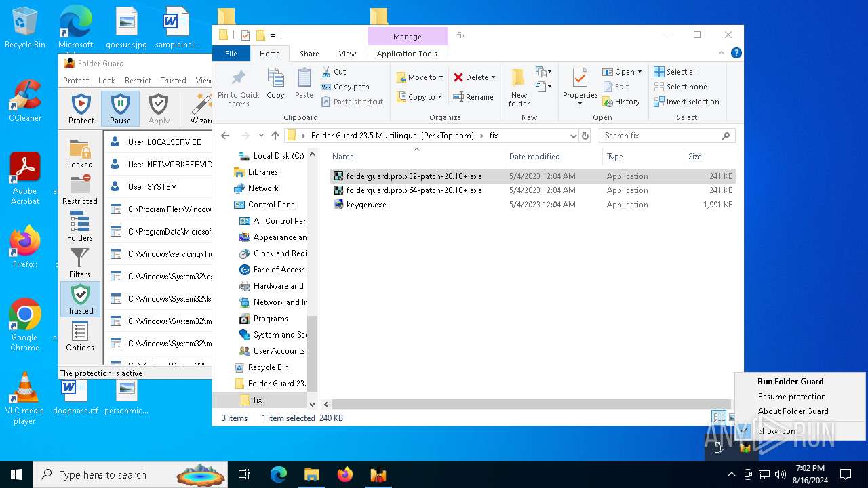Sort files by the Name column header
Image resolution: width=868 pixels, height=488 pixels.
pyautogui.click(x=416, y=157)
